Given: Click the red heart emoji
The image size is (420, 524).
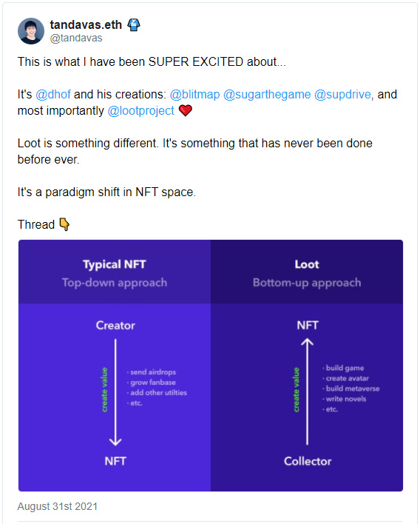Looking at the screenshot, I should point(186,110).
